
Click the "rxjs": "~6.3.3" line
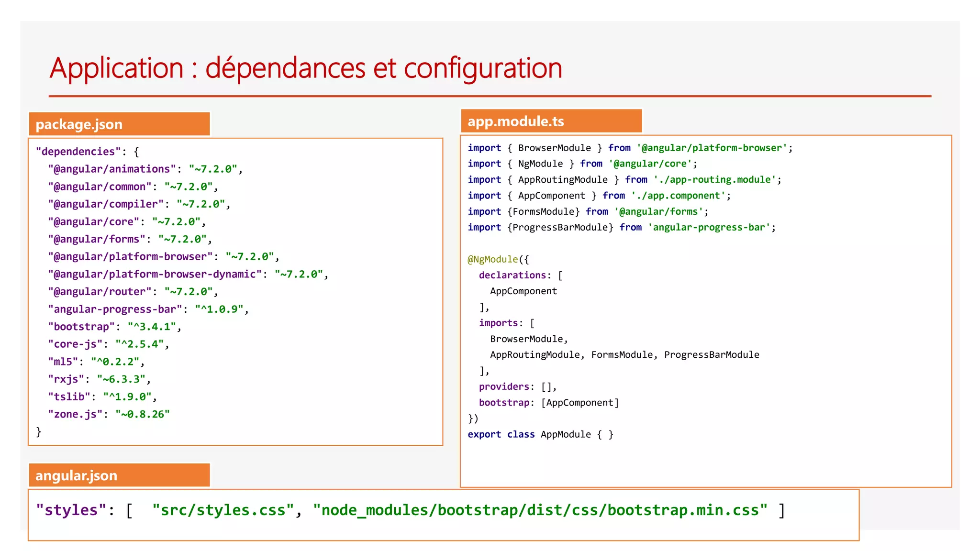pos(100,379)
